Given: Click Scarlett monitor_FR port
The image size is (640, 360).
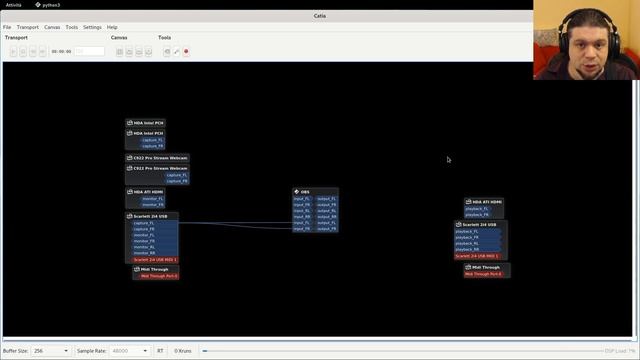Looking at the screenshot, I should [154, 241].
